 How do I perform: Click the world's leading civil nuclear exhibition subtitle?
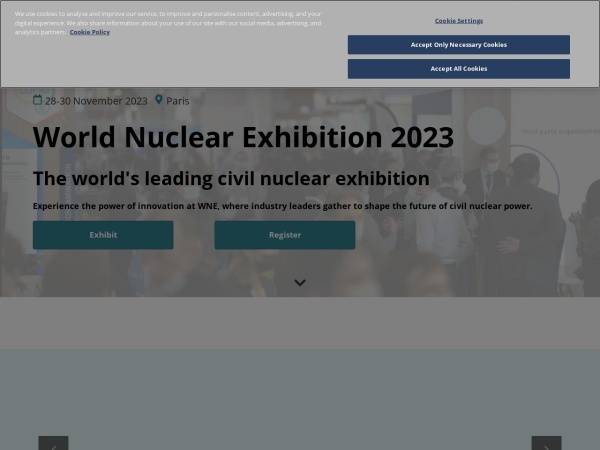click(x=231, y=178)
